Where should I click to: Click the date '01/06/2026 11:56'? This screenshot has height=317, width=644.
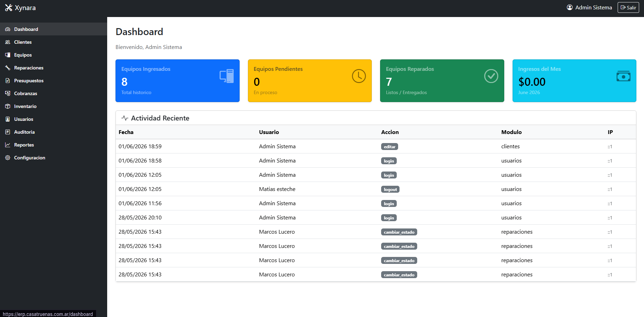click(x=140, y=203)
